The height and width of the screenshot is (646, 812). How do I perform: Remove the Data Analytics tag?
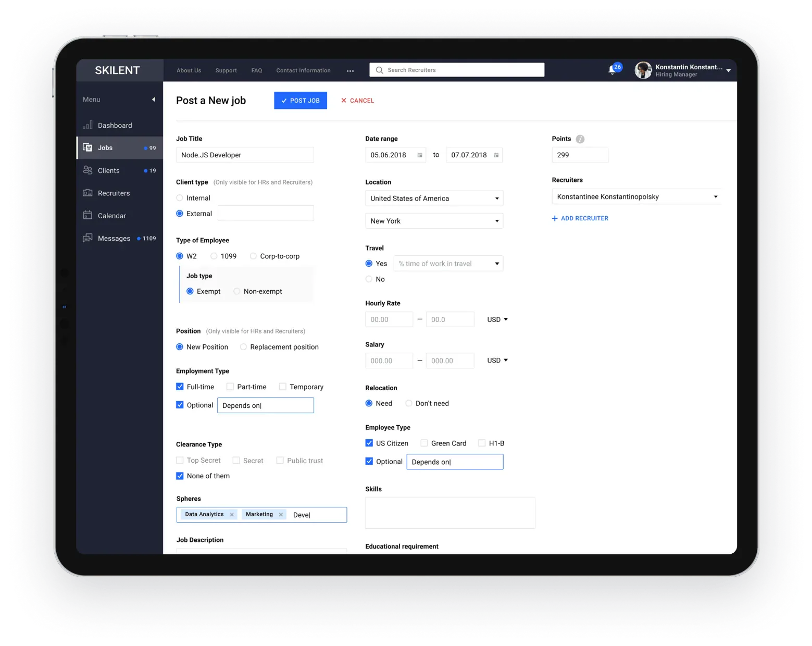[x=232, y=515]
